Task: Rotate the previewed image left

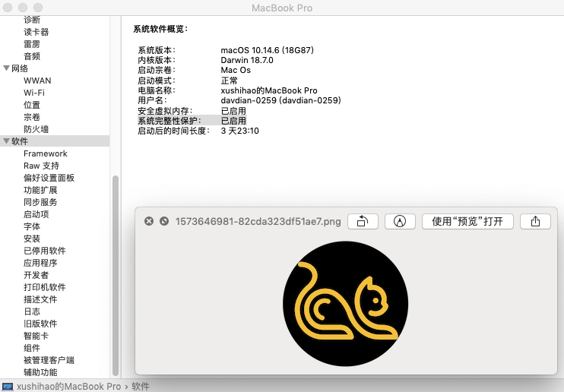Action: (x=363, y=221)
